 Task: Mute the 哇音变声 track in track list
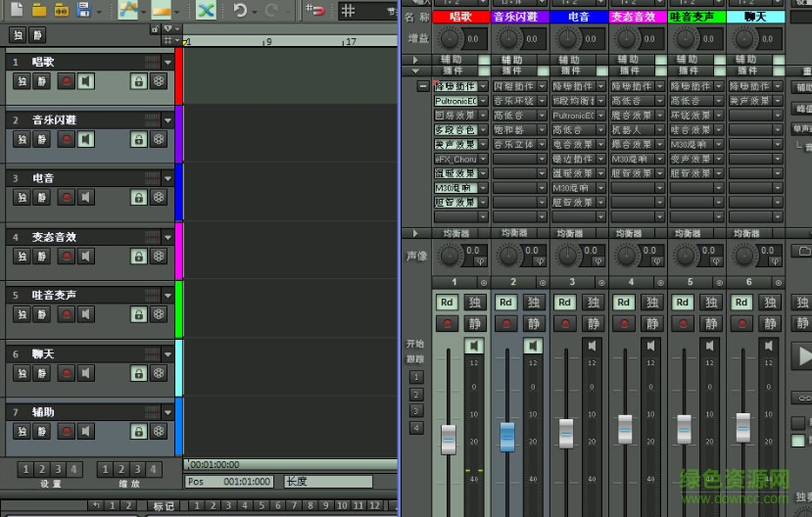[x=41, y=315]
